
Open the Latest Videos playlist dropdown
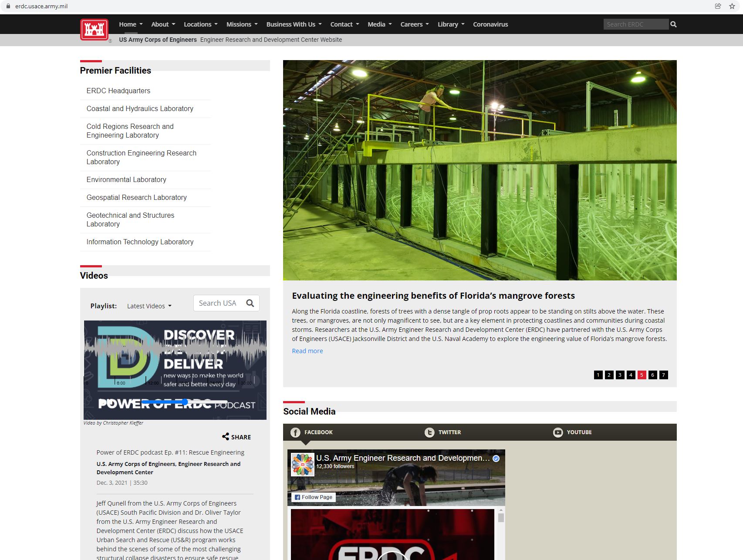click(x=149, y=306)
